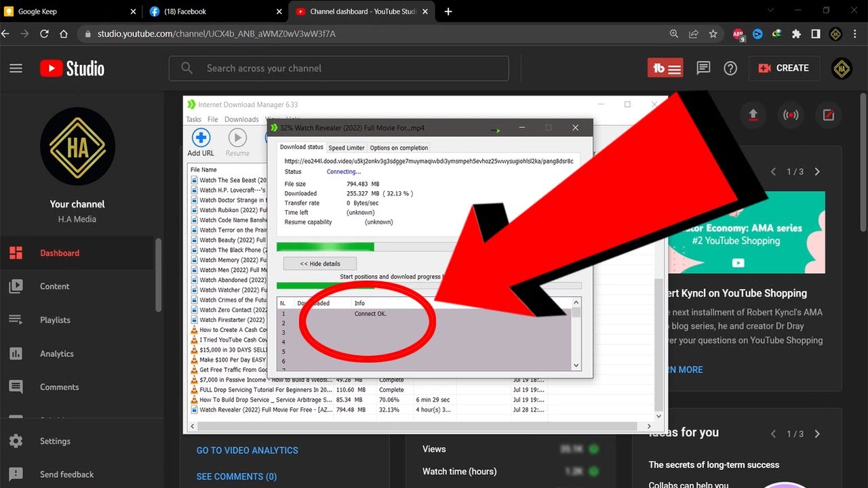This screenshot has height=488, width=868.
Task: Click the create post icon
Action: [828, 115]
